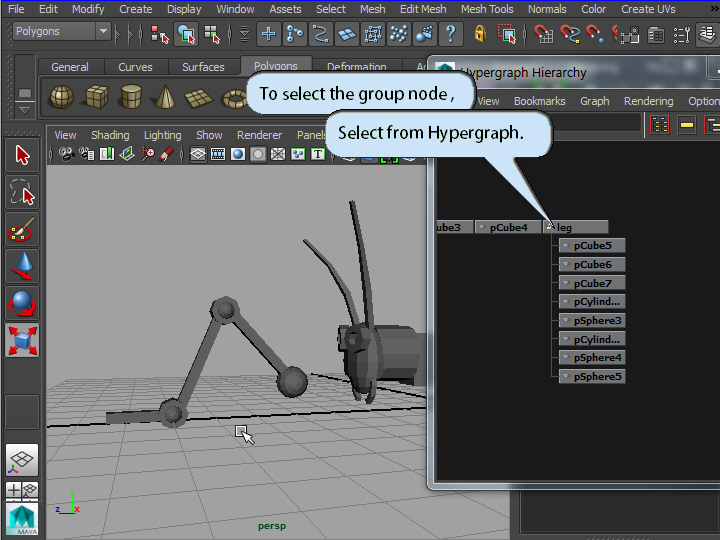
Task: Click the viewport select camera icon
Action: 67,154
